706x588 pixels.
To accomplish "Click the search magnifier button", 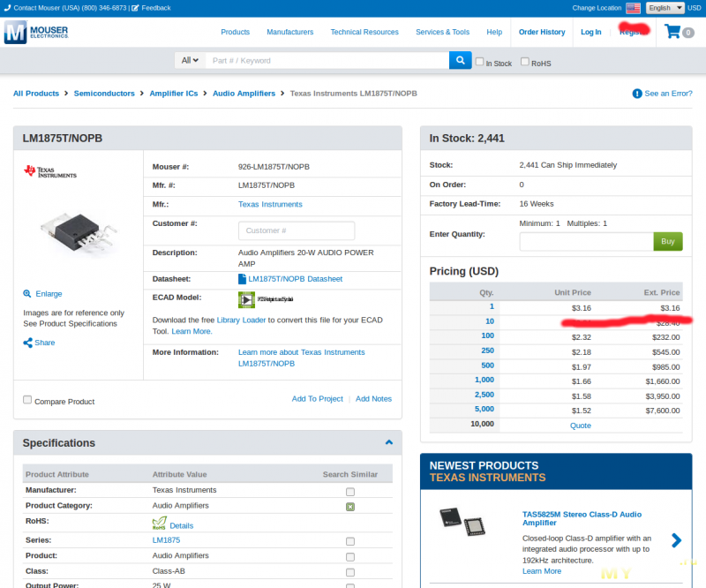I will pyautogui.click(x=460, y=60).
